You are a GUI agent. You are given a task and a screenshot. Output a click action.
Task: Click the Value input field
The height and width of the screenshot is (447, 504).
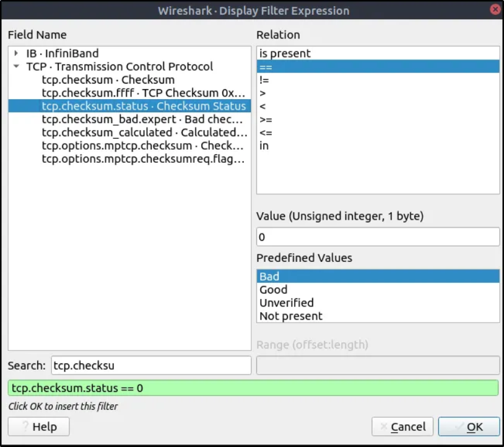(x=378, y=237)
